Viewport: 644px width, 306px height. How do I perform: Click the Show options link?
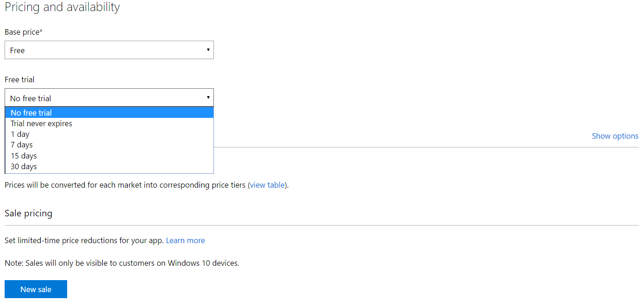click(x=615, y=136)
